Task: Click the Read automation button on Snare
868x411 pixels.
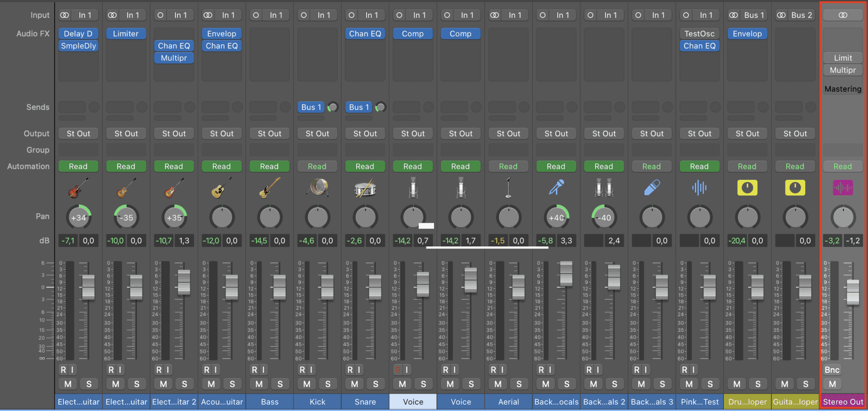Action: [x=365, y=166]
